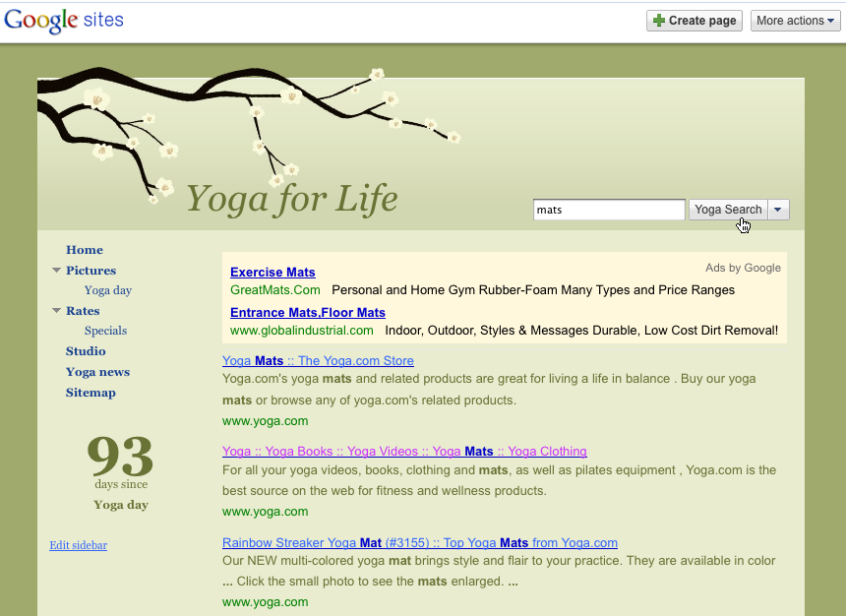Viewport: 846px width, 616px height.
Task: Open Yoga day subpage in sidebar
Action: click(108, 290)
